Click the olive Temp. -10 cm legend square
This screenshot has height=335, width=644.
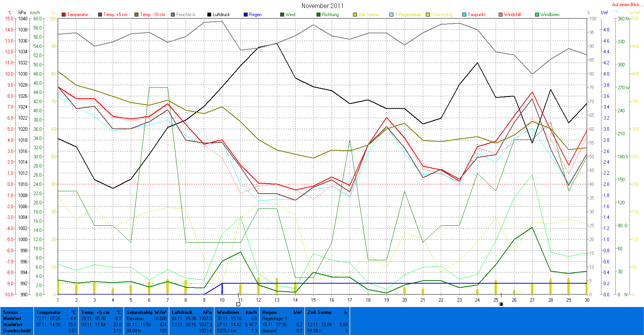[x=136, y=15]
